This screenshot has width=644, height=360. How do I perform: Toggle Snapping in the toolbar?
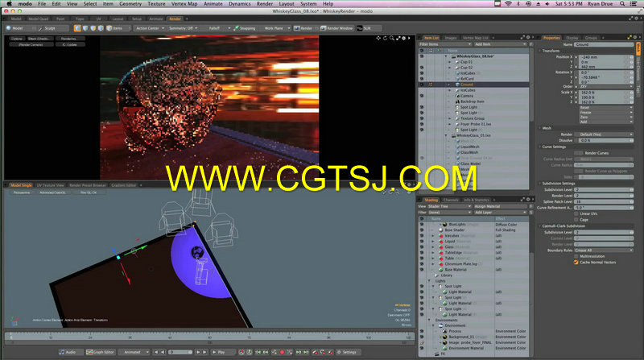point(246,28)
